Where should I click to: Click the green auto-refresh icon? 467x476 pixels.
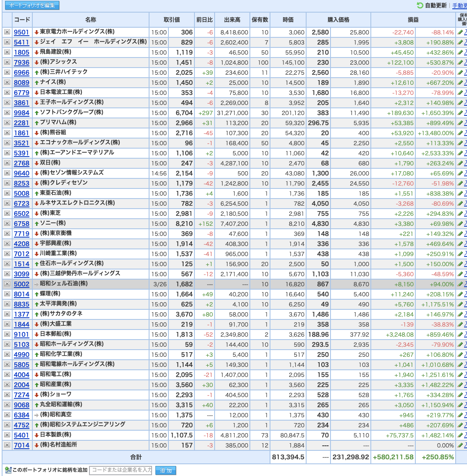[x=420, y=5]
